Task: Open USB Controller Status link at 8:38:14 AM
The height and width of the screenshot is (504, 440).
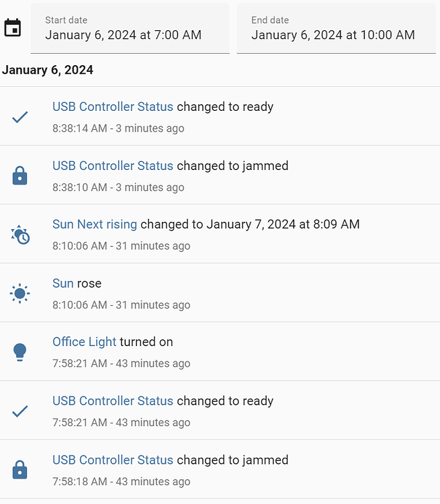Action: [x=113, y=106]
